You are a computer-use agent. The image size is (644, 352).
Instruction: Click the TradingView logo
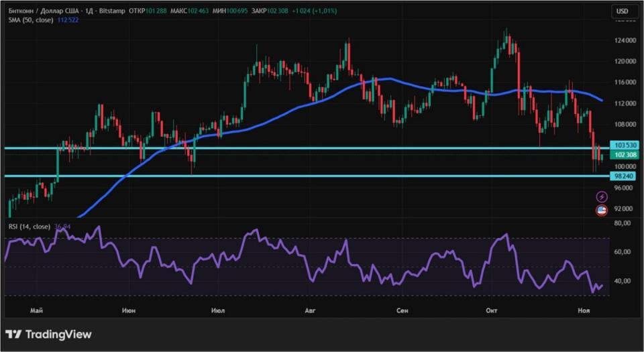pos(48,334)
